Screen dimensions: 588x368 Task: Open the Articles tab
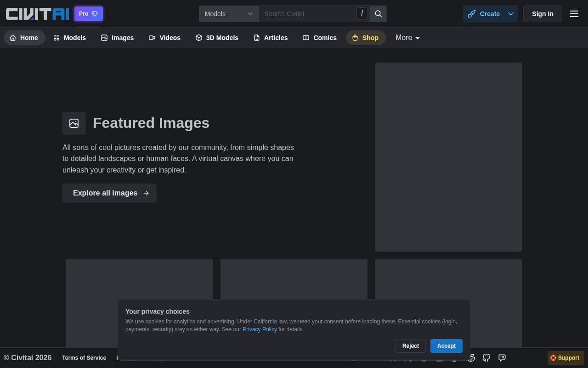pyautogui.click(x=271, y=38)
